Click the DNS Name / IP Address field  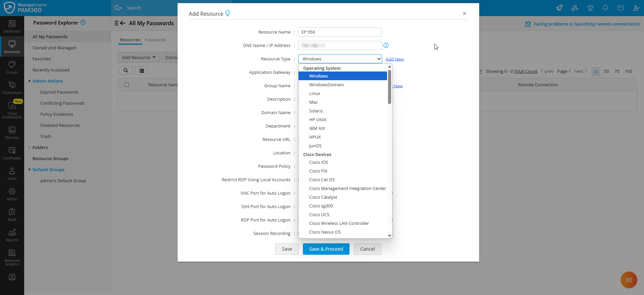click(340, 45)
